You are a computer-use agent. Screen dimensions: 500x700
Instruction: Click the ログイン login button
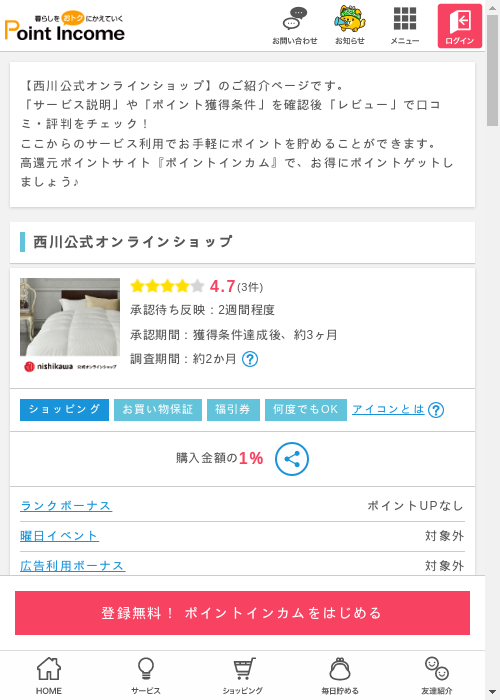click(460, 26)
